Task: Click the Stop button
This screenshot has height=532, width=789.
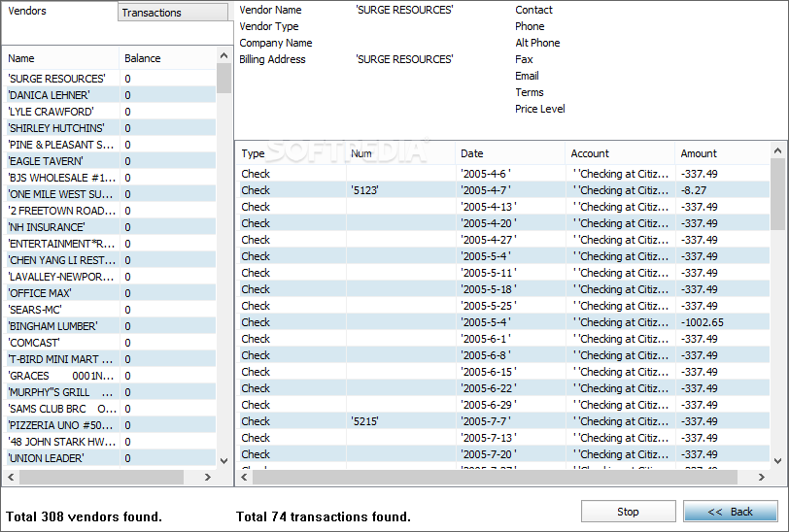Action: pos(628,512)
